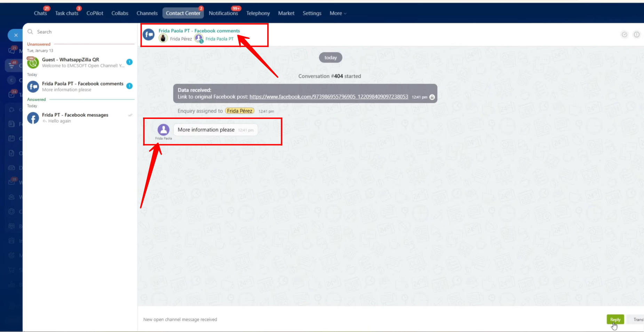The width and height of the screenshot is (644, 332).
Task: Type in the Search conversations field
Action: click(84, 32)
